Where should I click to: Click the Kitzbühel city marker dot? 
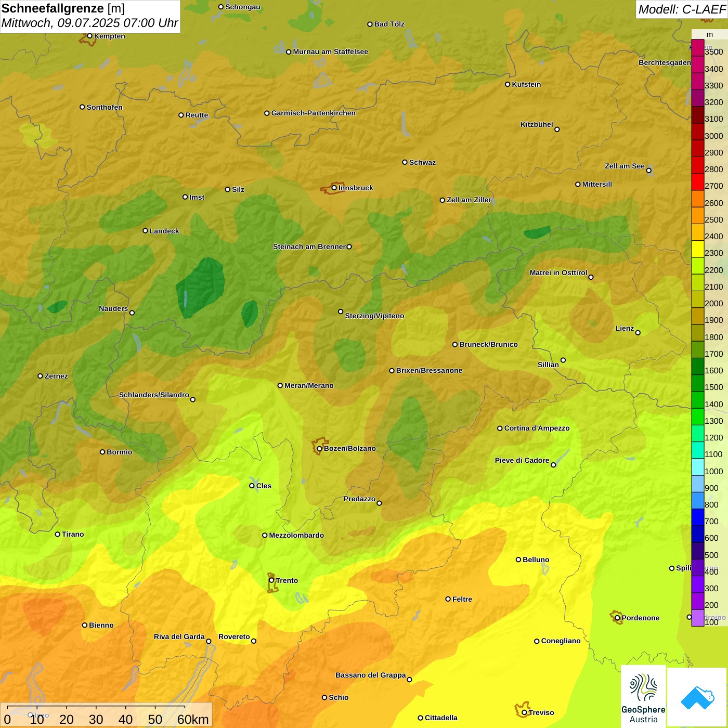[x=557, y=129]
